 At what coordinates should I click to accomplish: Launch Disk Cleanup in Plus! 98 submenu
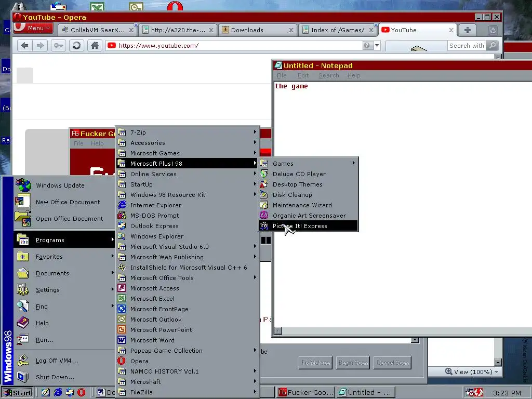308,195
